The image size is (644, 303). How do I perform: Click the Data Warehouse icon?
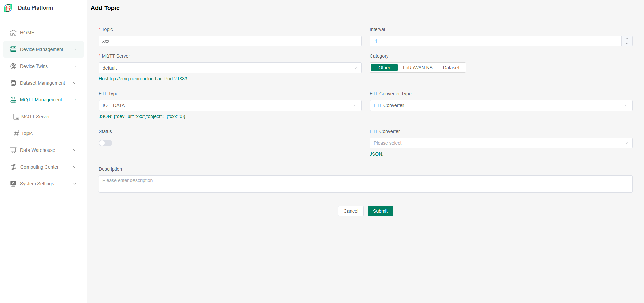[x=13, y=150]
